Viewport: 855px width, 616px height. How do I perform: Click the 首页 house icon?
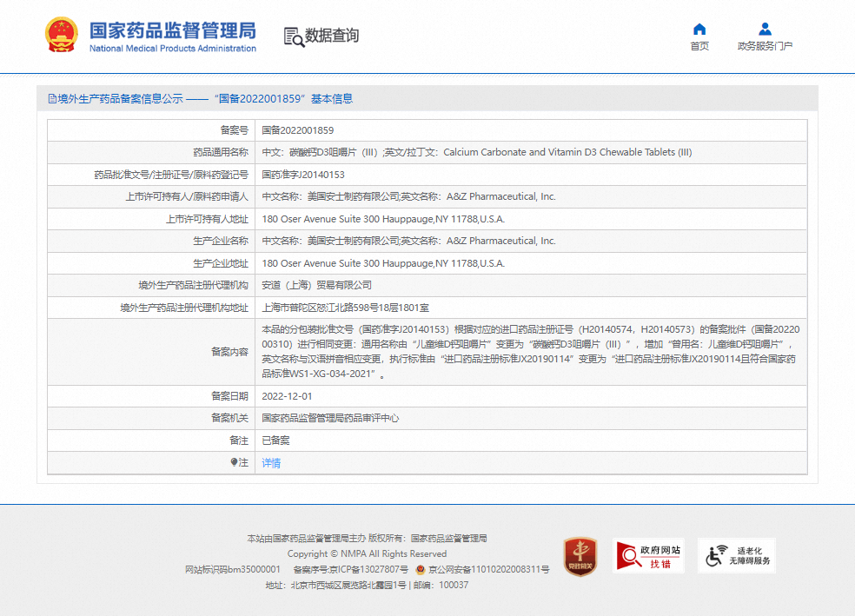click(699, 29)
